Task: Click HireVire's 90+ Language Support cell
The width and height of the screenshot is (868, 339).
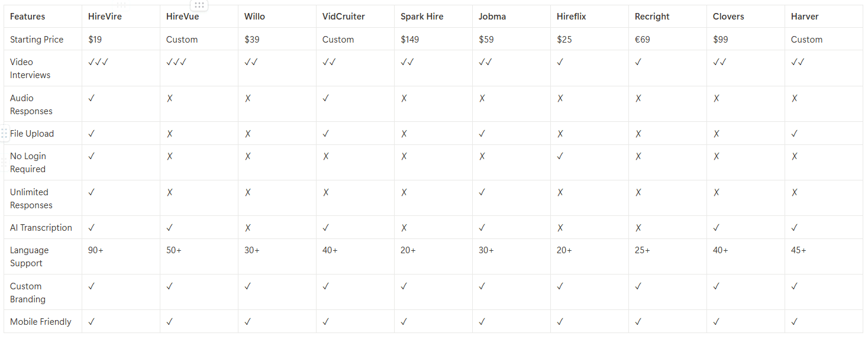Action: [x=96, y=250]
